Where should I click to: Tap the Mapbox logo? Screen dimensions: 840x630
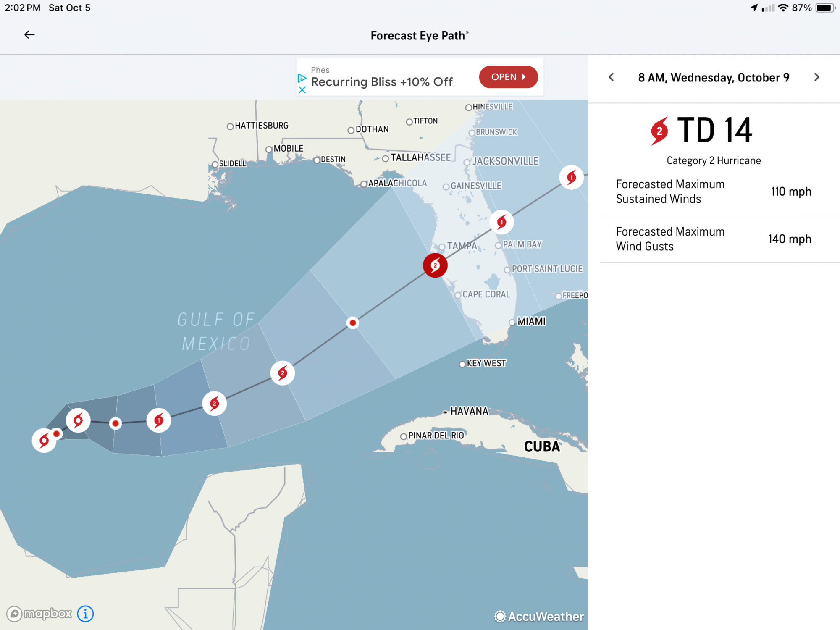tap(39, 614)
